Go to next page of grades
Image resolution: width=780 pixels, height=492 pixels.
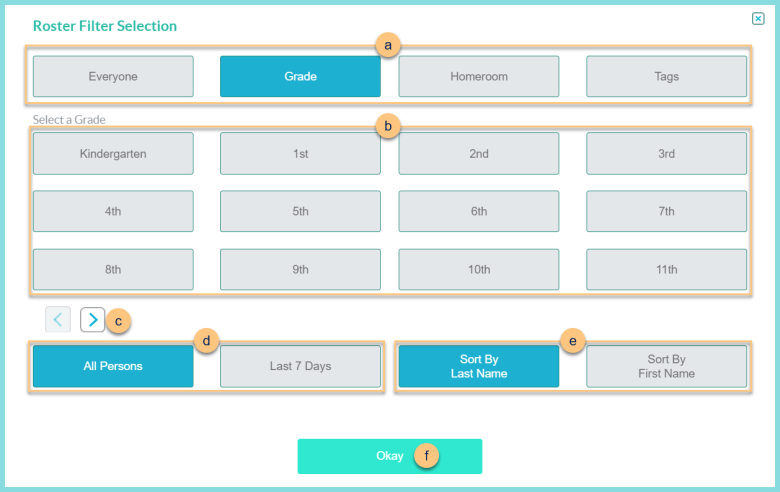[x=93, y=319]
